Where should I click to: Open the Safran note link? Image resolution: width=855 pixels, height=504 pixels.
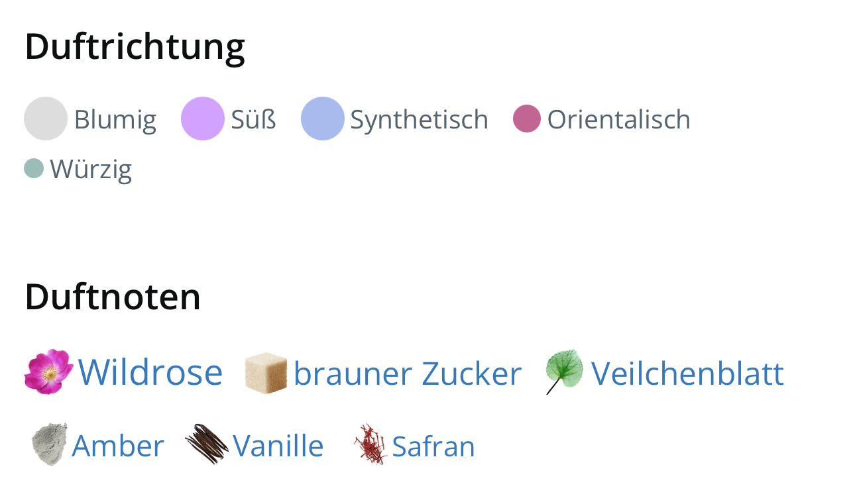[x=433, y=446]
